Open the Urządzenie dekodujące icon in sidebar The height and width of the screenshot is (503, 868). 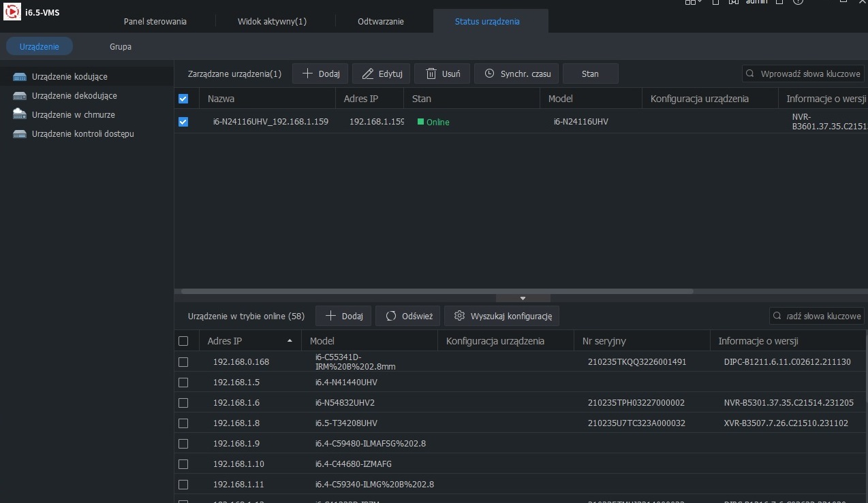pyautogui.click(x=20, y=96)
